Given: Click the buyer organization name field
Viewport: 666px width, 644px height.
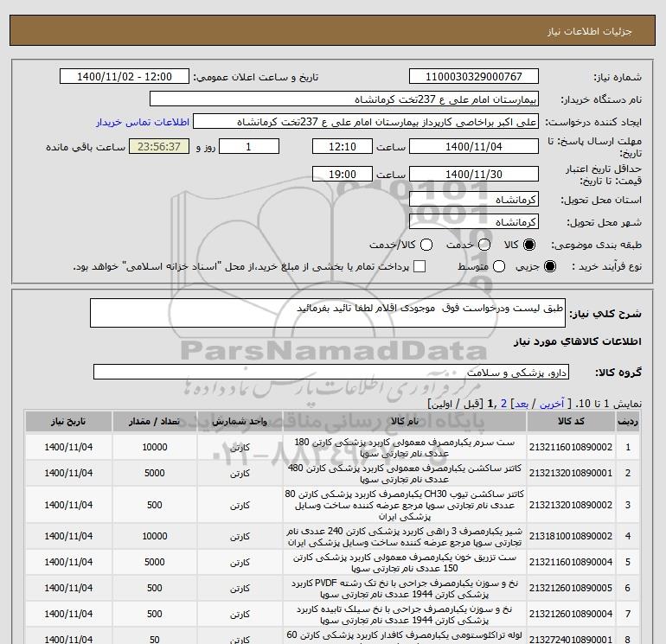Looking at the screenshot, I should (344, 99).
